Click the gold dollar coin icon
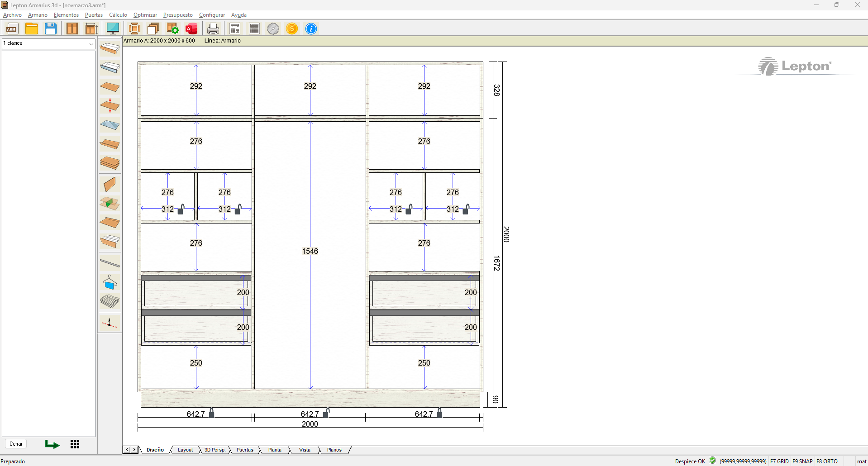Image resolution: width=868 pixels, height=466 pixels. click(x=292, y=29)
